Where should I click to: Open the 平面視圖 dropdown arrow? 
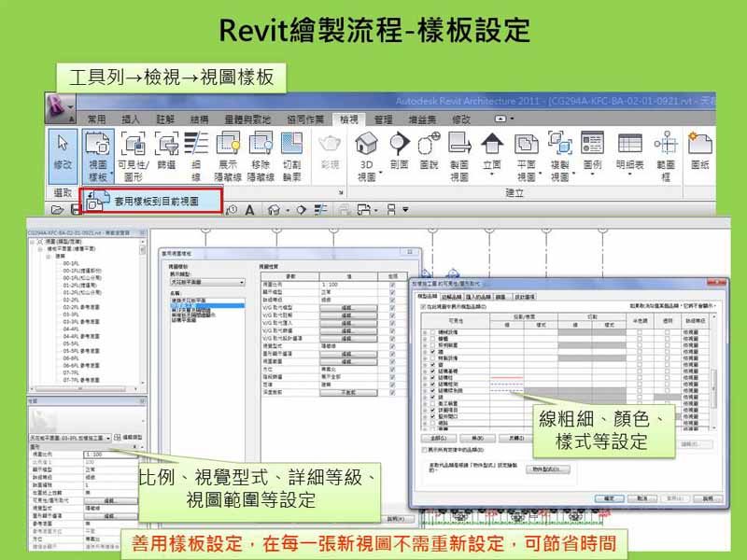click(x=541, y=173)
